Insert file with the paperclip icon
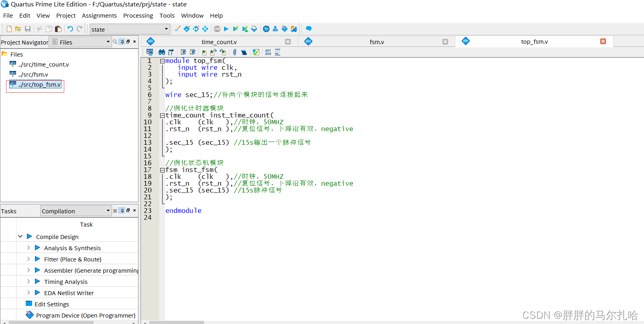 [234, 52]
